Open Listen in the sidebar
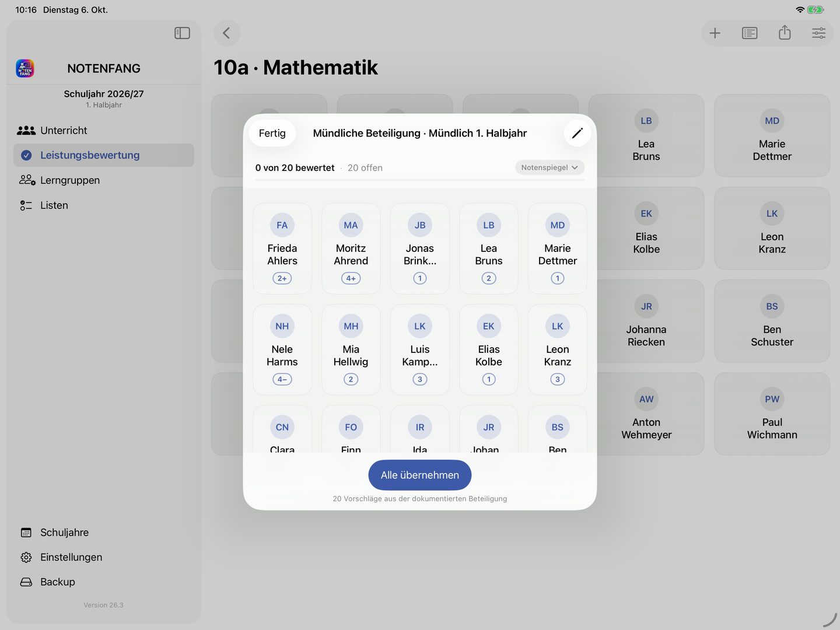840x630 pixels. pyautogui.click(x=104, y=205)
